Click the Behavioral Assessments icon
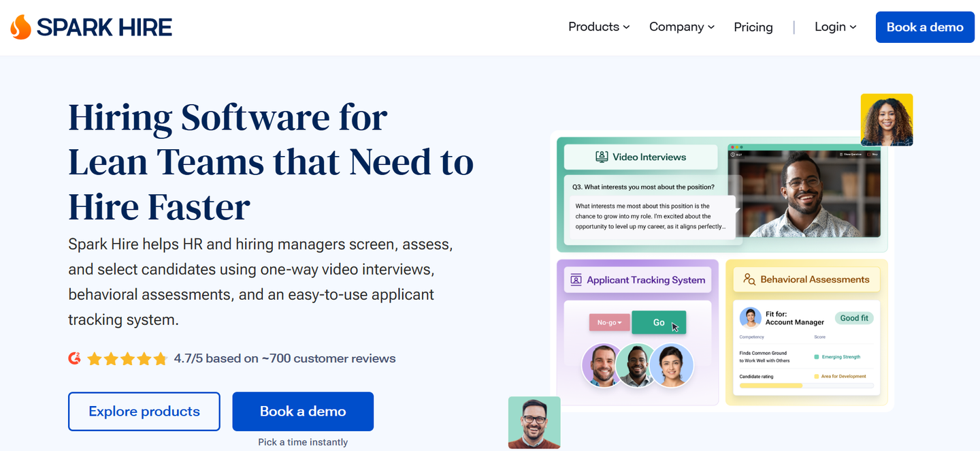This screenshot has width=980, height=451. (x=749, y=279)
